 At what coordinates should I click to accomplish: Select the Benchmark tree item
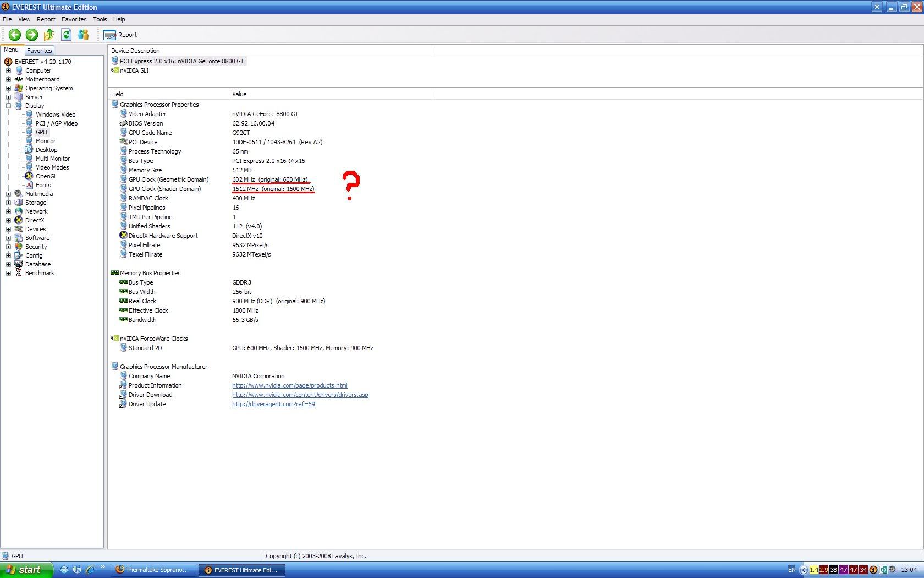pos(40,273)
